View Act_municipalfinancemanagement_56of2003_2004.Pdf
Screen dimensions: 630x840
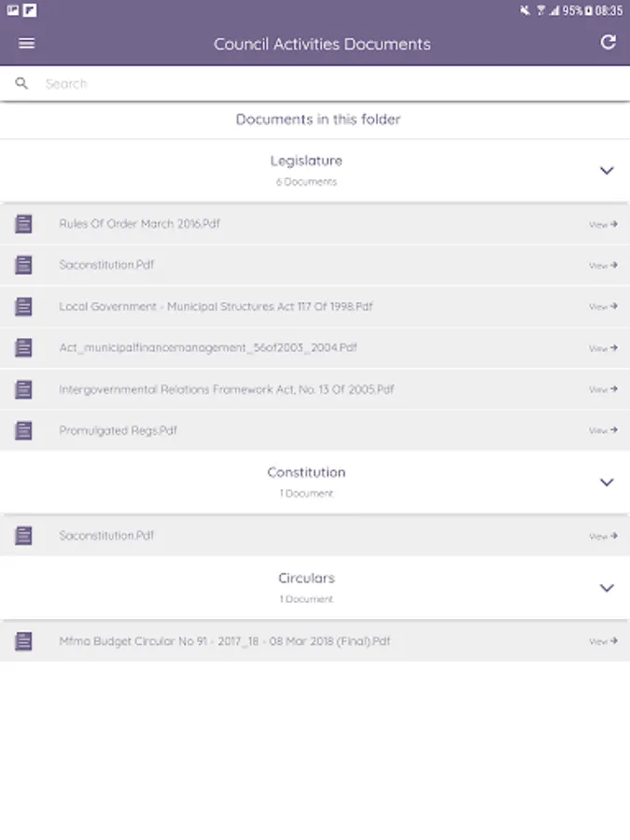(x=603, y=348)
